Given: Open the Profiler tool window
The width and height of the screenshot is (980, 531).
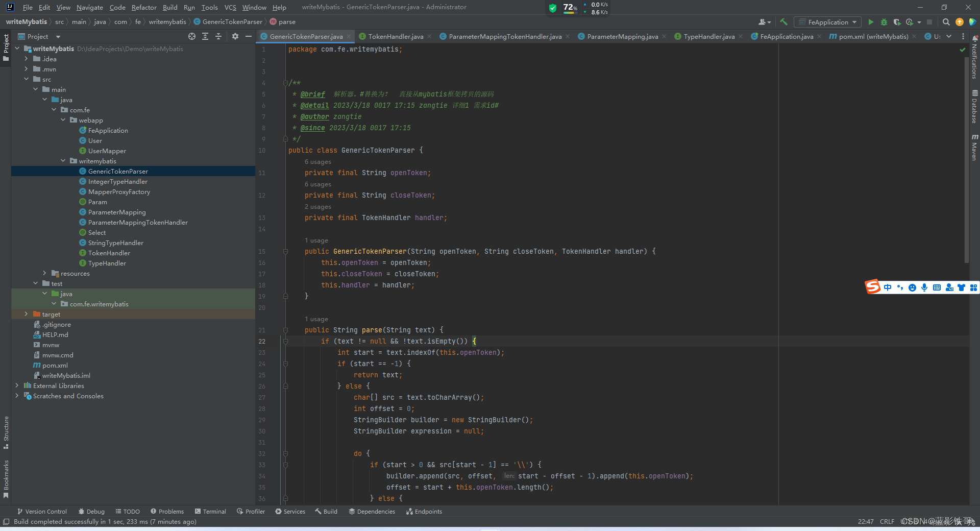Looking at the screenshot, I should (251, 511).
